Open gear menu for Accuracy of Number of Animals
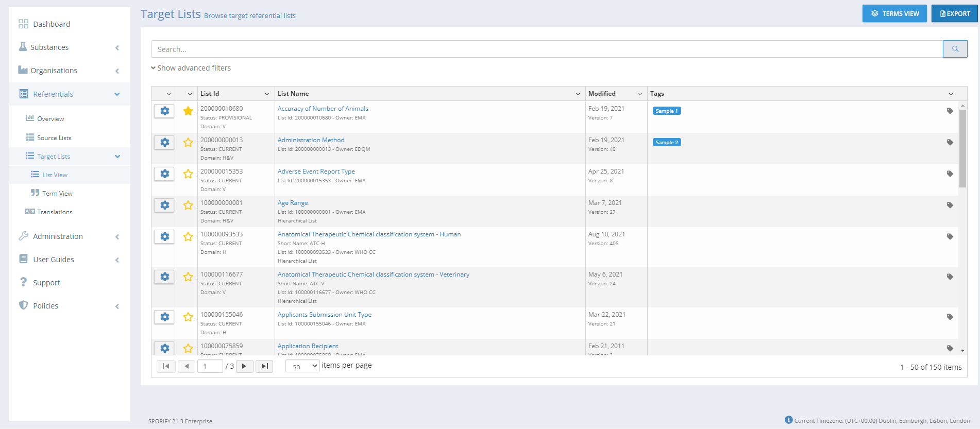The height and width of the screenshot is (429, 980). pyautogui.click(x=164, y=111)
